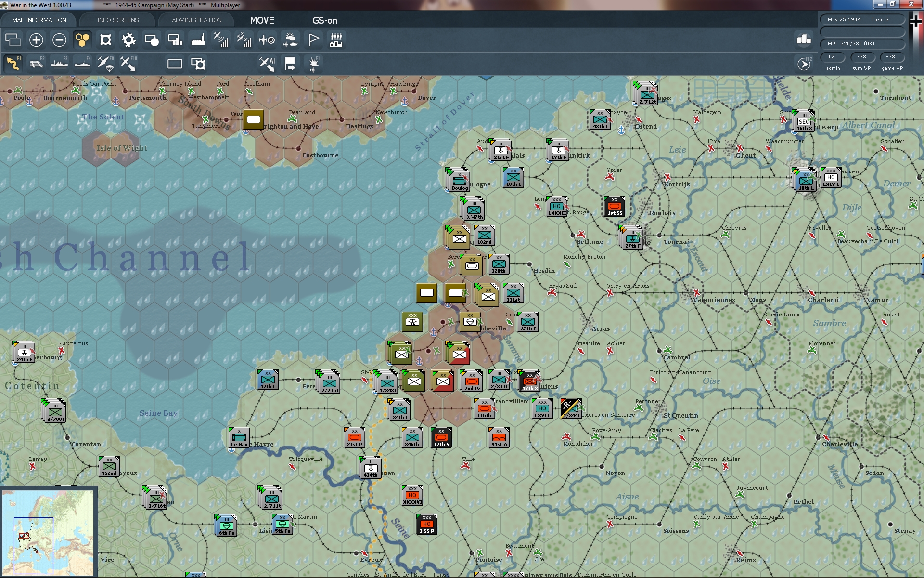Select the 21st P panzer counter
The height and width of the screenshot is (578, 924).
[355, 437]
